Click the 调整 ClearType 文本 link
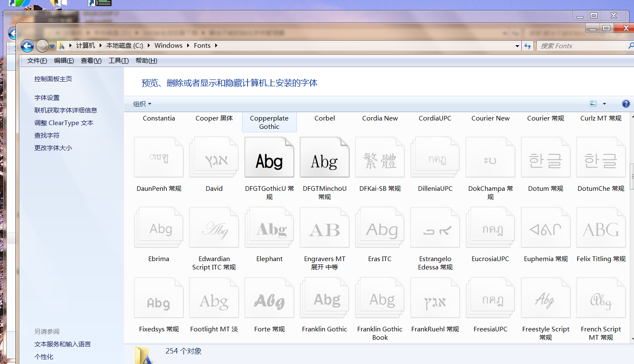 [64, 123]
